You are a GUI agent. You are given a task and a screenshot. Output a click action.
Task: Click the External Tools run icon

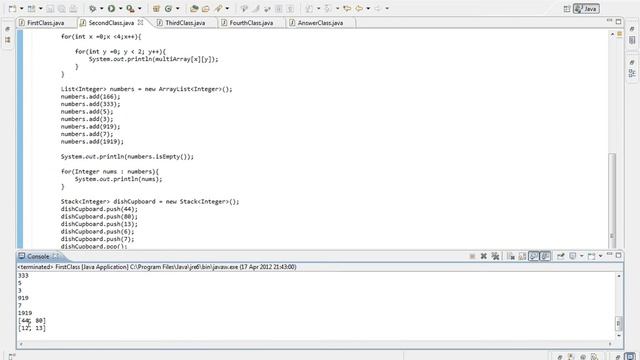(x=131, y=9)
